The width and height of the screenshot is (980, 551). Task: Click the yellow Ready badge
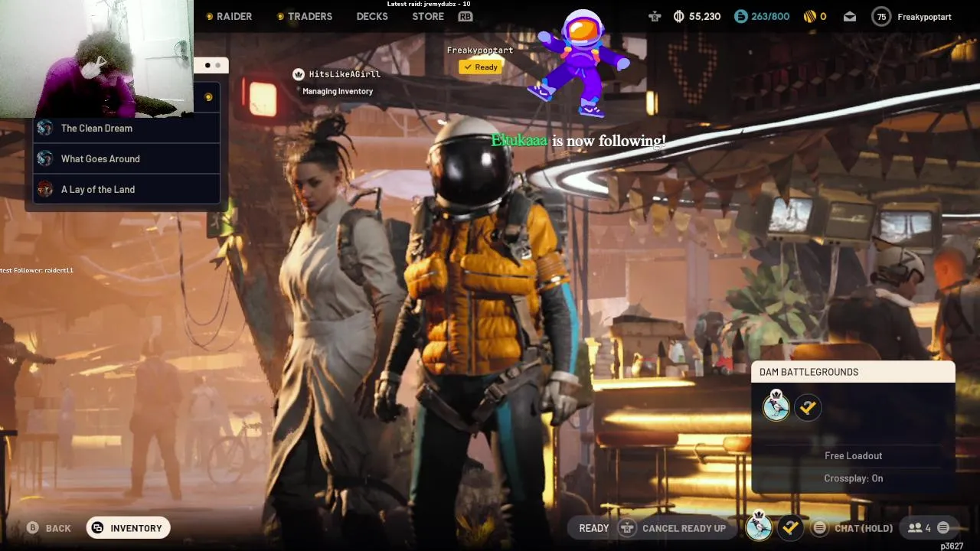[x=480, y=67]
